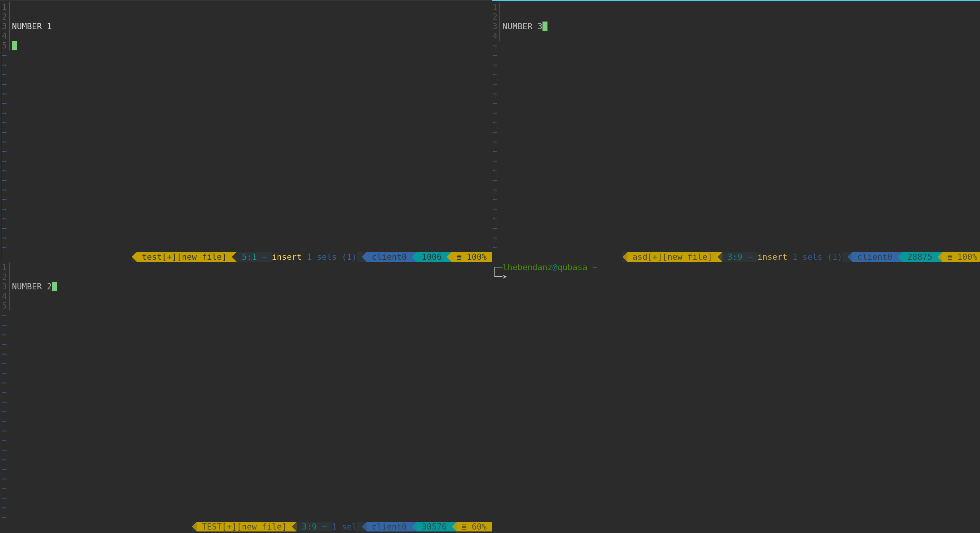
Task: Click the "NUMBER 1" text in test buffer
Action: pyautogui.click(x=32, y=27)
